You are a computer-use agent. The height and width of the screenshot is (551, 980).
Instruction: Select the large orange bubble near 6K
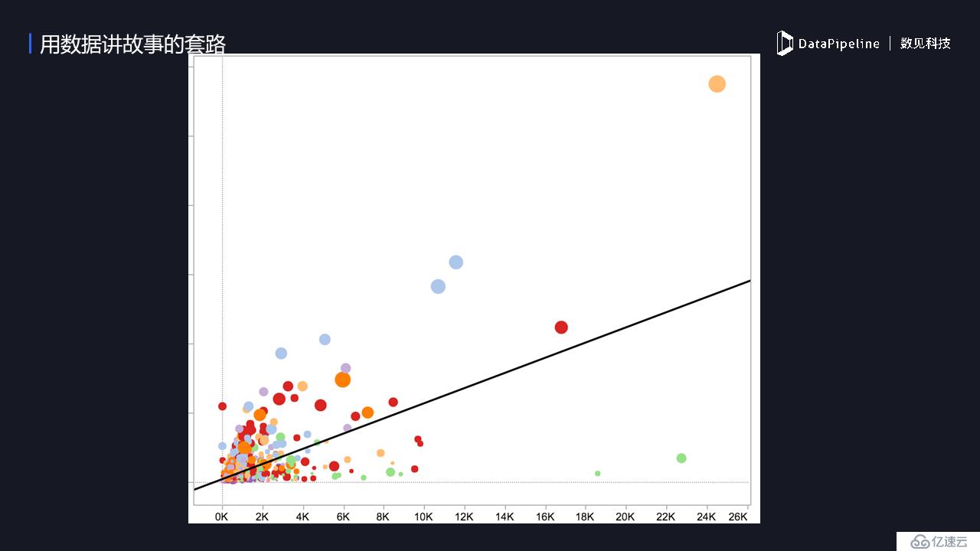(343, 380)
